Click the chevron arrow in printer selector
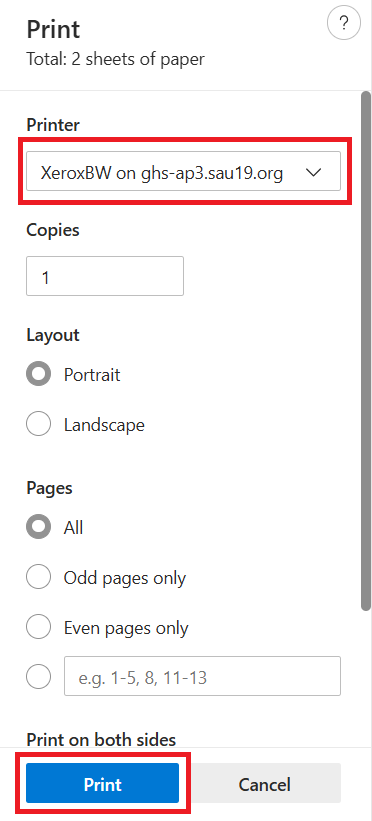372x821 pixels. (313, 172)
